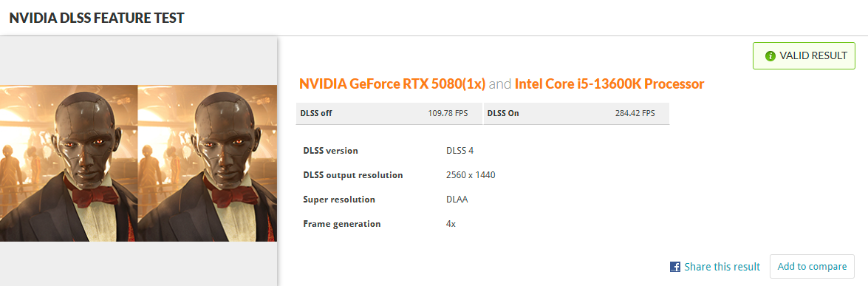Image resolution: width=868 pixels, height=286 pixels.
Task: Click the DLSS 4 version value
Action: [x=459, y=151]
